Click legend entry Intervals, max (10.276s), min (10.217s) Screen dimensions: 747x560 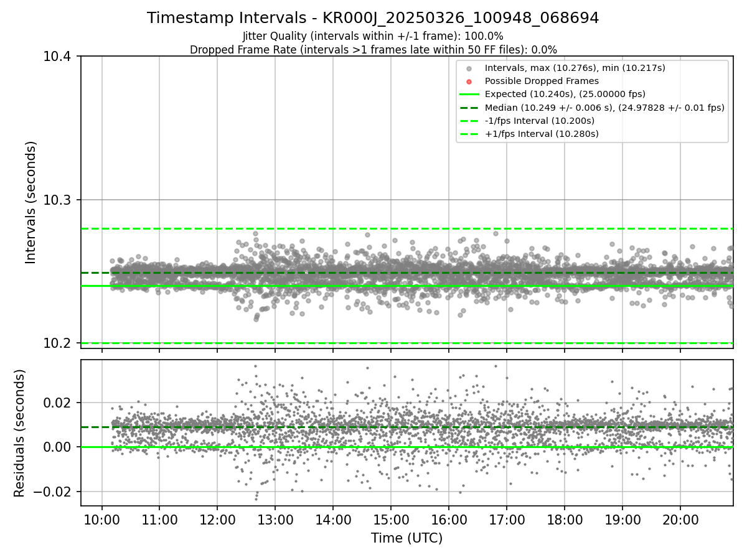coord(575,68)
